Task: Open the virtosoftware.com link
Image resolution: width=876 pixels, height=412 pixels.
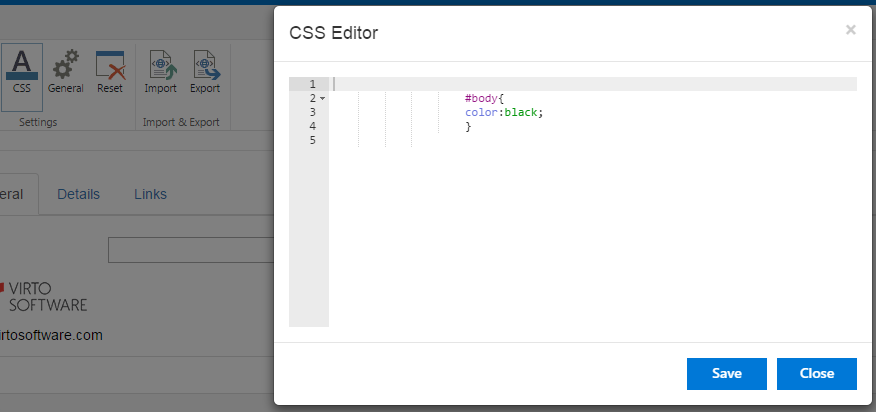Action: point(51,335)
